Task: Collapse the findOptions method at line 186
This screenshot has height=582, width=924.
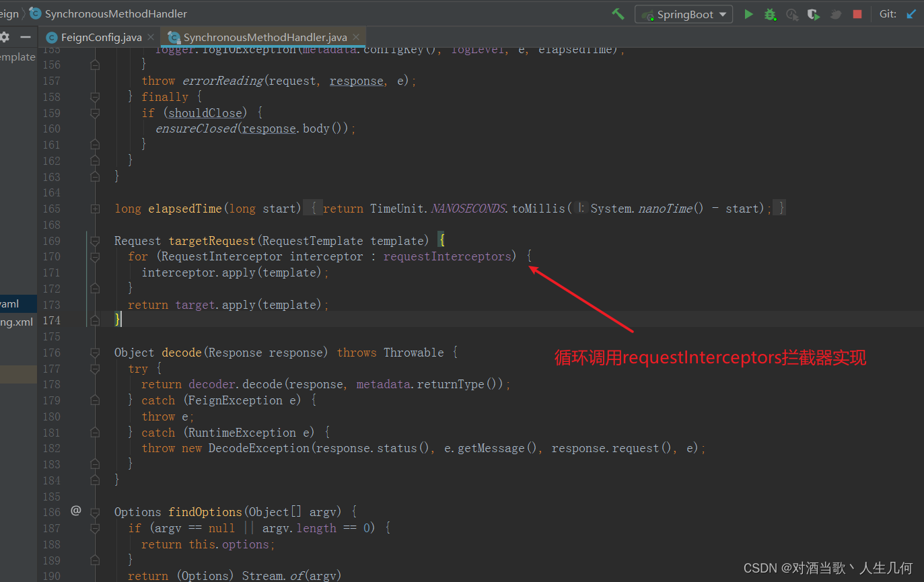Action: click(x=95, y=512)
